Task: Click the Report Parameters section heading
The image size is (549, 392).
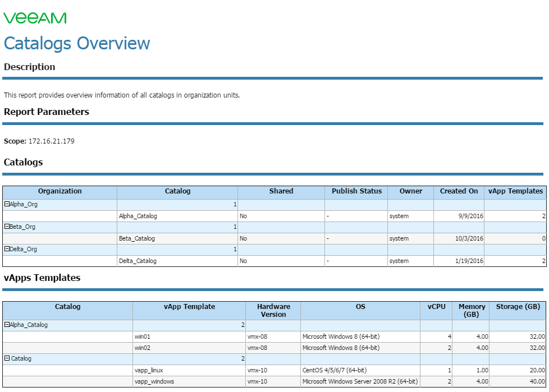Action: (47, 112)
